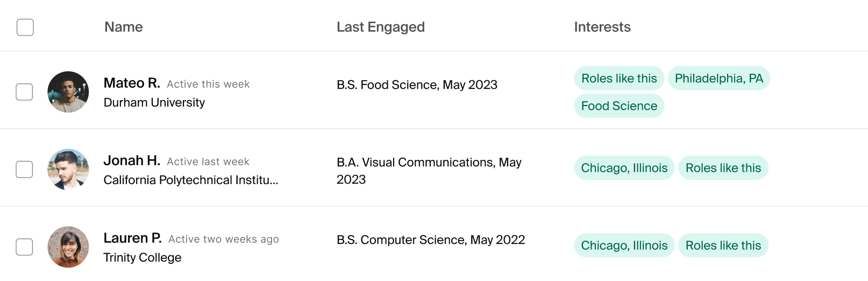The height and width of the screenshot is (281, 868).
Task: Select the Philadelphia, PA interest tag
Action: [x=718, y=79]
